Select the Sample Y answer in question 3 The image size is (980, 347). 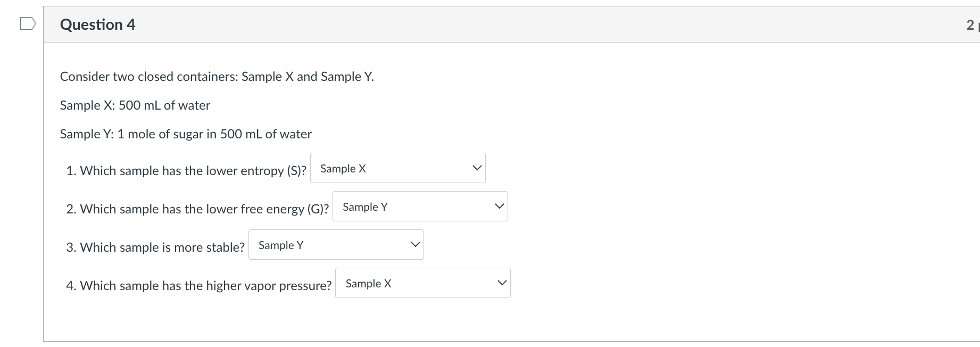(281, 245)
